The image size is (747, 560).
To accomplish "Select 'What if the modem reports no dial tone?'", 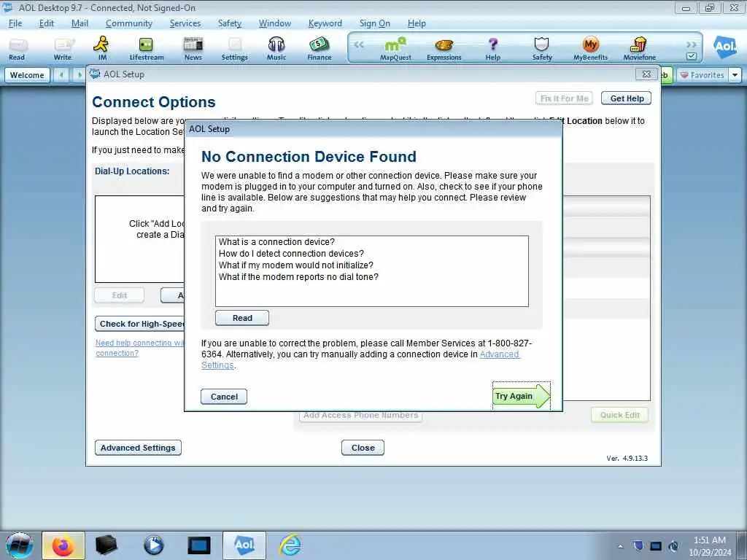I will [298, 276].
